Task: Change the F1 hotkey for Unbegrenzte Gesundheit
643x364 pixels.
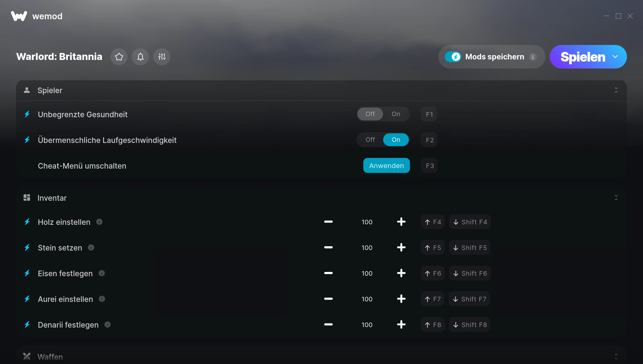Action: click(x=429, y=114)
